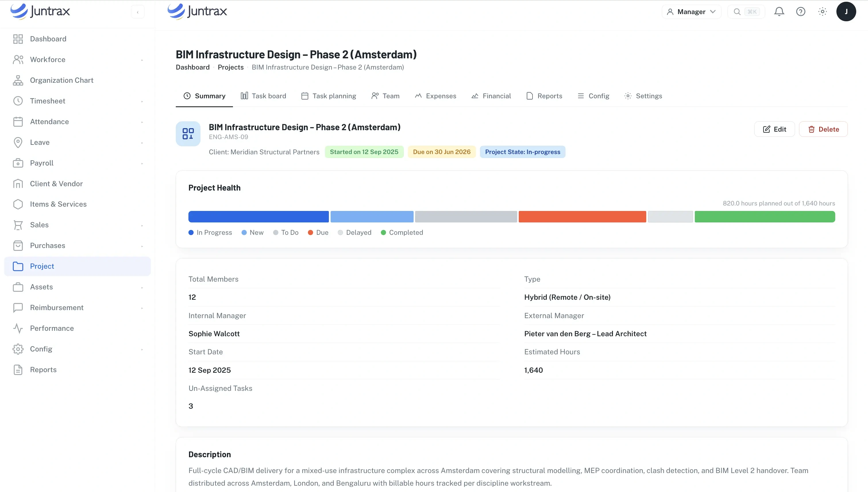868x492 pixels.
Task: Click the Items & Services hexagon icon
Action: point(18,204)
